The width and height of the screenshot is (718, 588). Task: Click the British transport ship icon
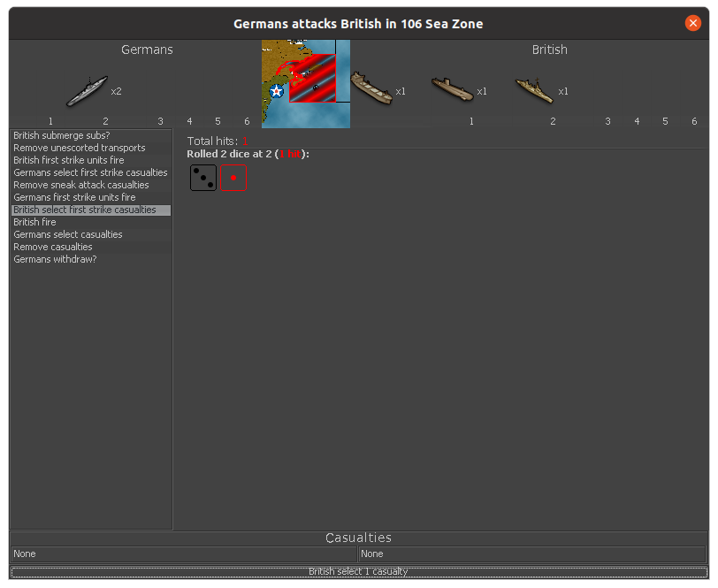tap(370, 89)
